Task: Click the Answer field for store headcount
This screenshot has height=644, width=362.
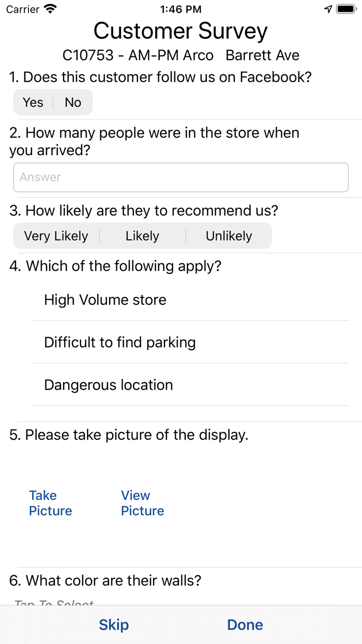Action: pyautogui.click(x=181, y=178)
